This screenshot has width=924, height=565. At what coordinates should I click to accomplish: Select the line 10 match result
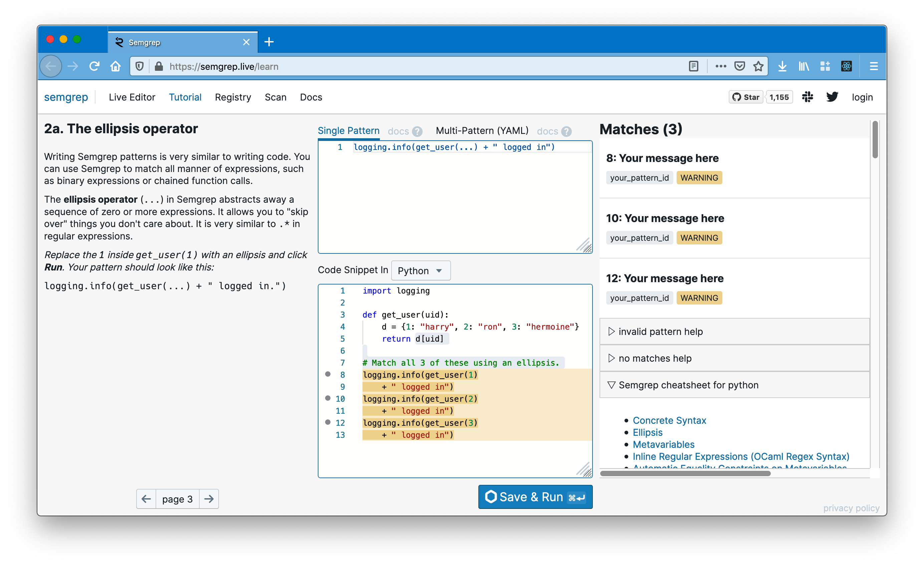pyautogui.click(x=734, y=228)
